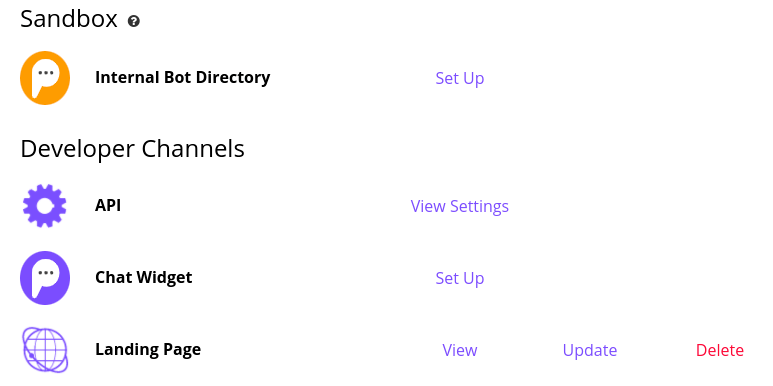Click the purple API gear icon

tap(45, 206)
